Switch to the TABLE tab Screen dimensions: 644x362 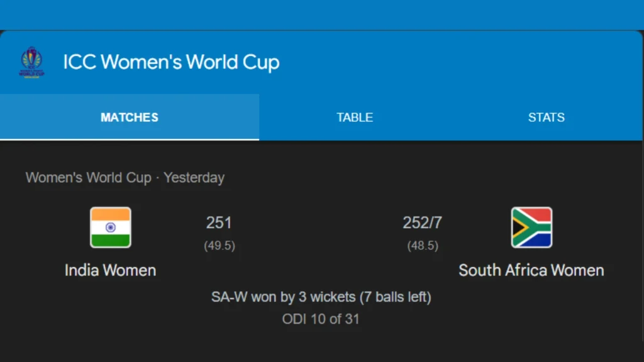pyautogui.click(x=354, y=117)
